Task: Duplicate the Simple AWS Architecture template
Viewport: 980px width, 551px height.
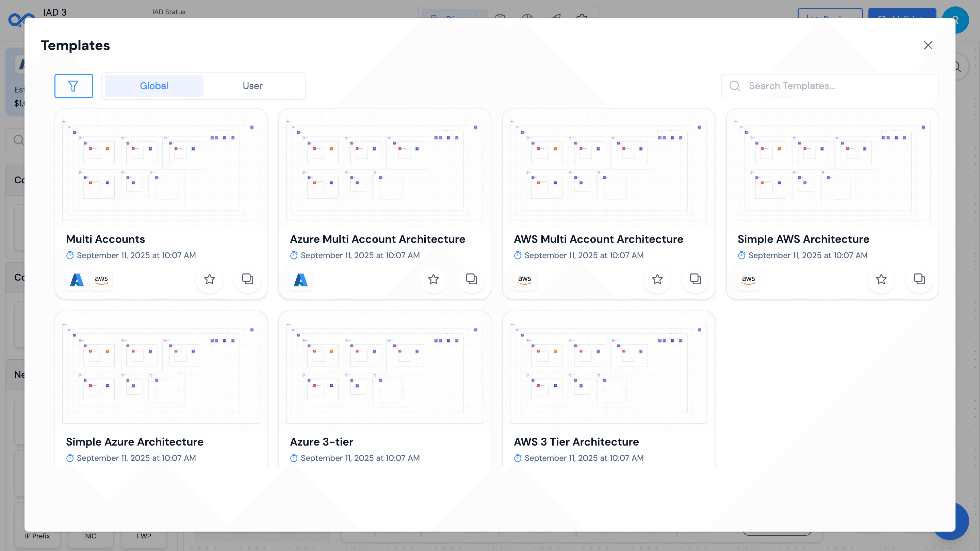Action: (x=919, y=279)
